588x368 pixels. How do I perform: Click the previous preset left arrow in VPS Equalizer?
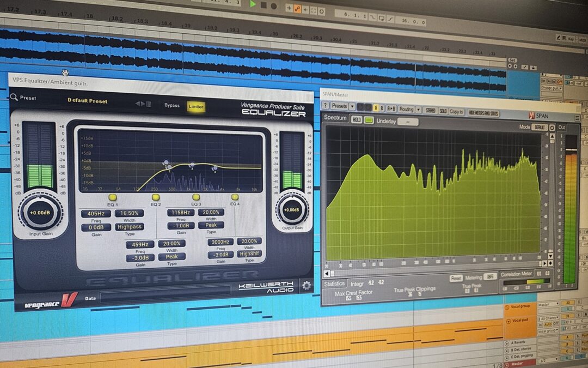pyautogui.click(x=138, y=104)
